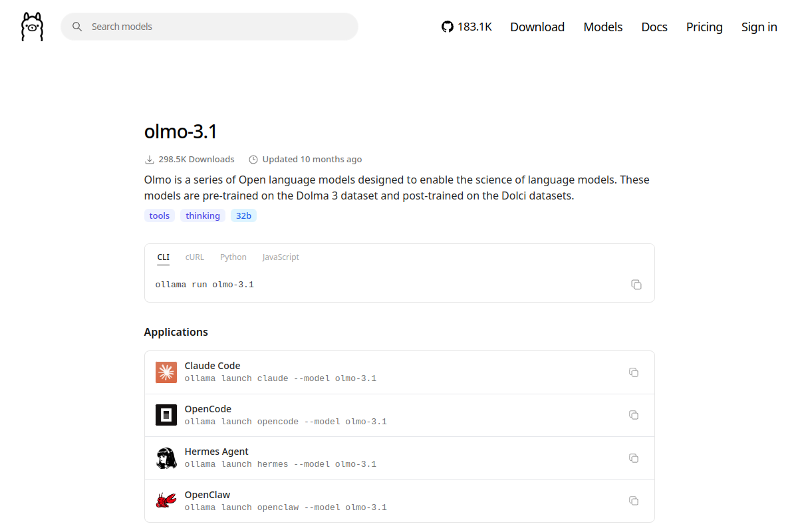This screenshot has height=532, width=798.
Task: Click the Hermes Agent app icon
Action: tap(166, 458)
